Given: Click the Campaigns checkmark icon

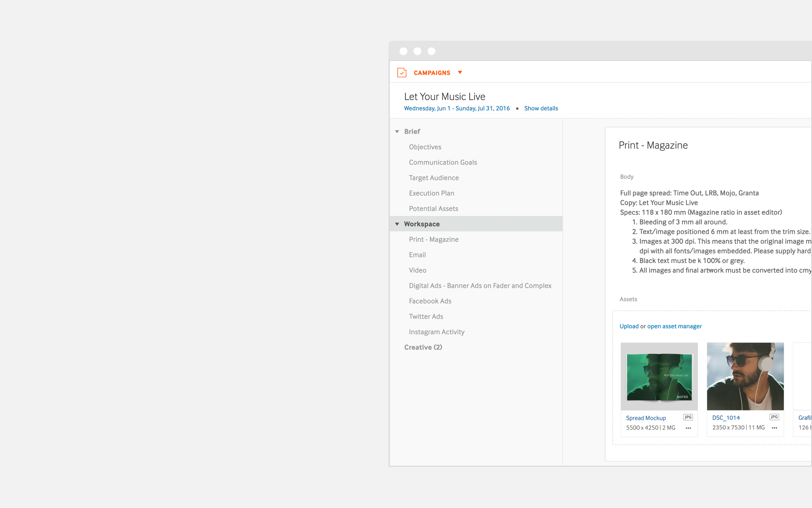Looking at the screenshot, I should coord(402,73).
